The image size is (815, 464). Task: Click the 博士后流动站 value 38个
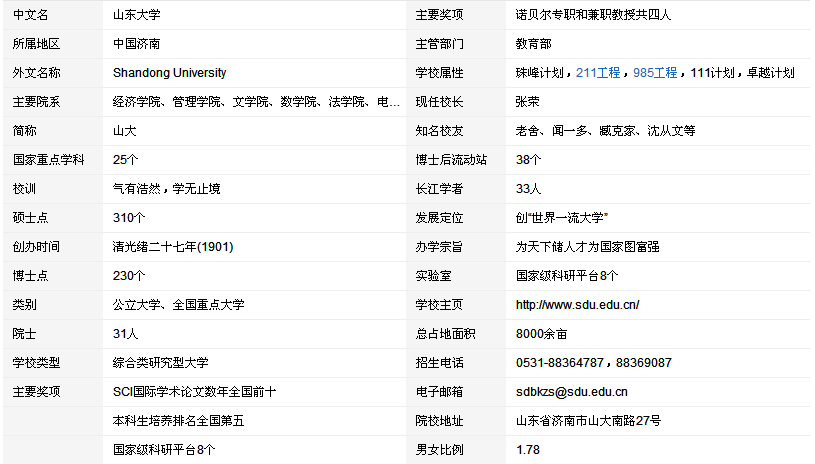528,160
